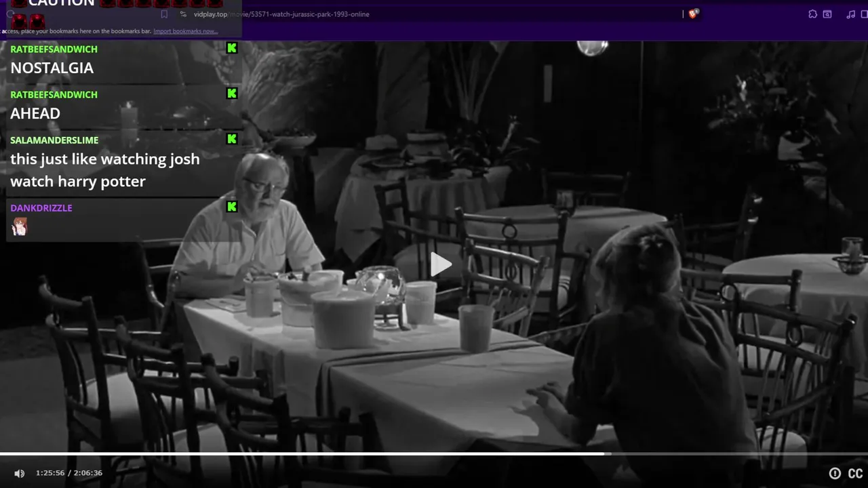Click the AHEAD chat message text

(x=35, y=113)
